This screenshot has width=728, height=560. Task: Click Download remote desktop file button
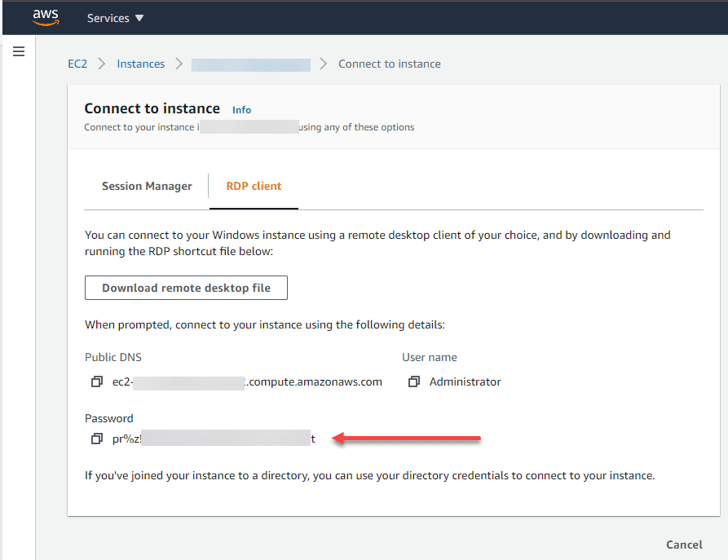(186, 288)
